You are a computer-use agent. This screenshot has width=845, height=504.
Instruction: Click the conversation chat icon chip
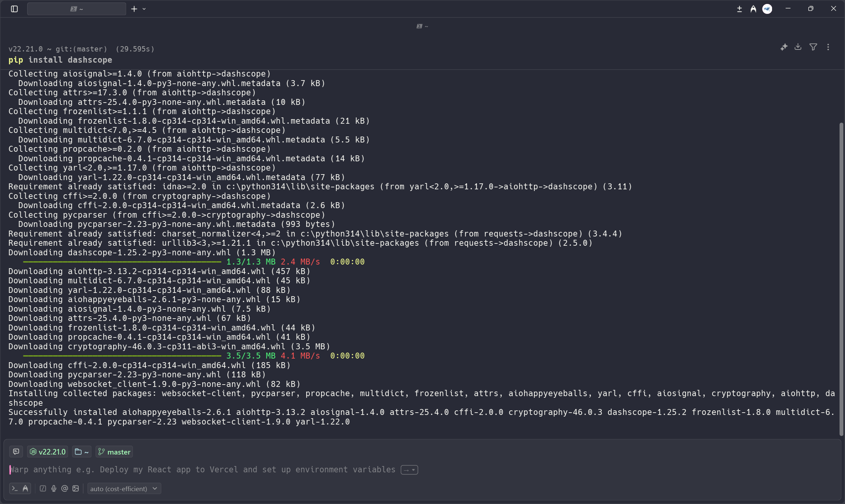pyautogui.click(x=16, y=452)
